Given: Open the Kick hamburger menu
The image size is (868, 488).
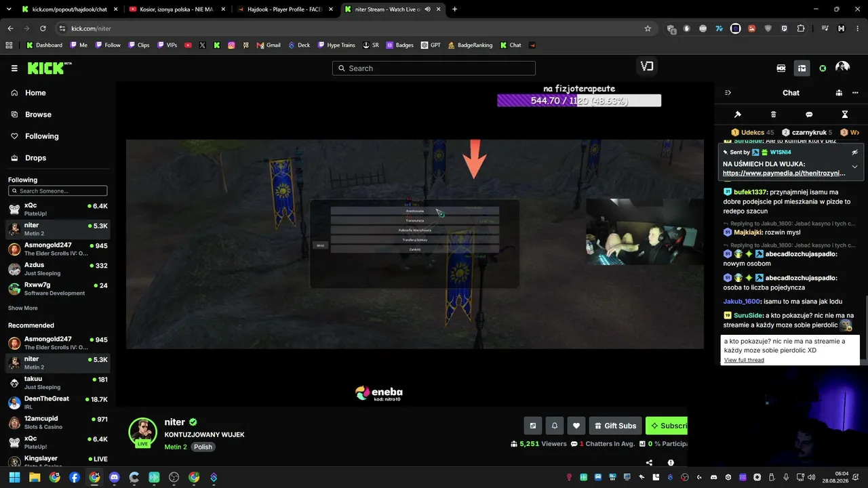Looking at the screenshot, I should pos(14,68).
